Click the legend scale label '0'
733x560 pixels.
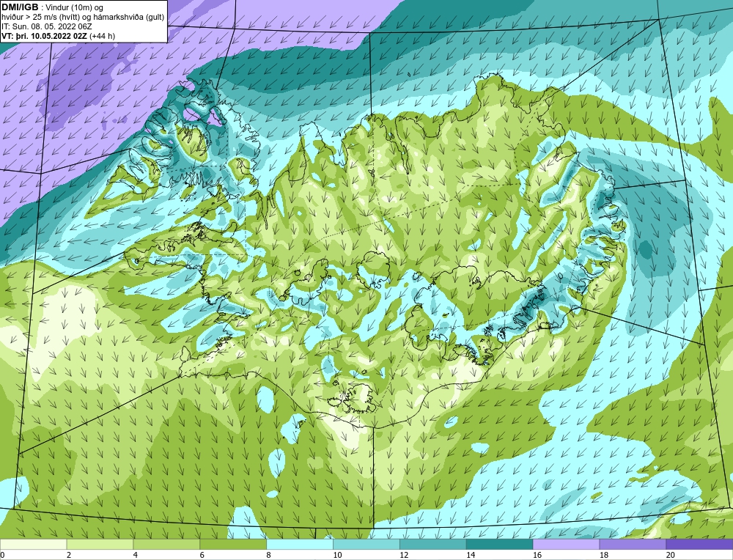pos(2,555)
